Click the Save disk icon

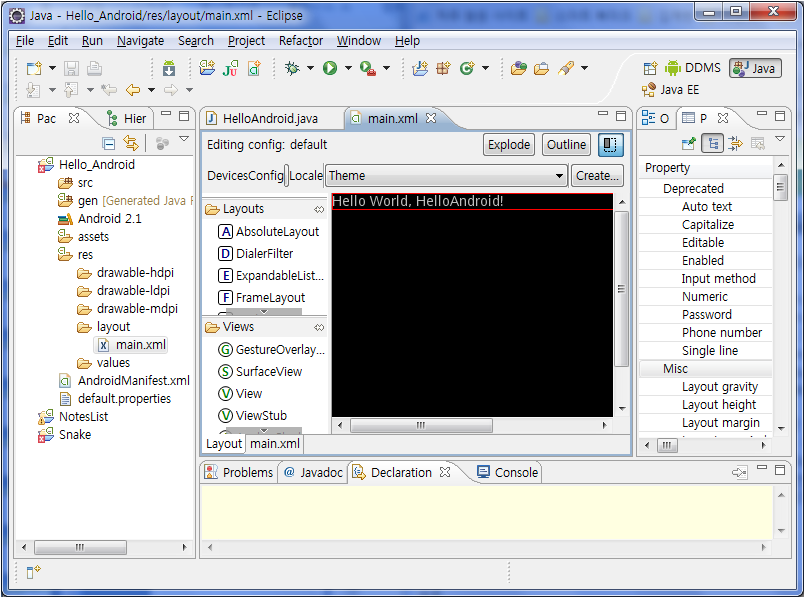[x=71, y=68]
